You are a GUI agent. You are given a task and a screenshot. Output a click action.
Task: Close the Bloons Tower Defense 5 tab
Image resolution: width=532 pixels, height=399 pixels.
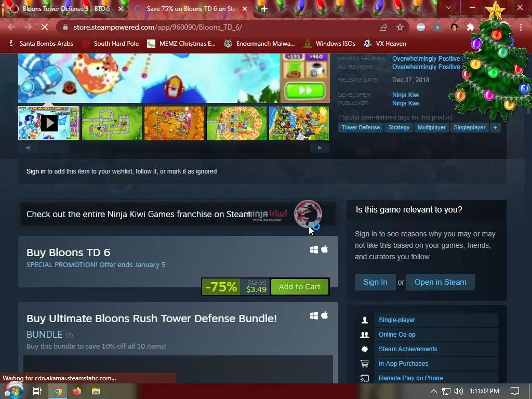[x=121, y=9]
